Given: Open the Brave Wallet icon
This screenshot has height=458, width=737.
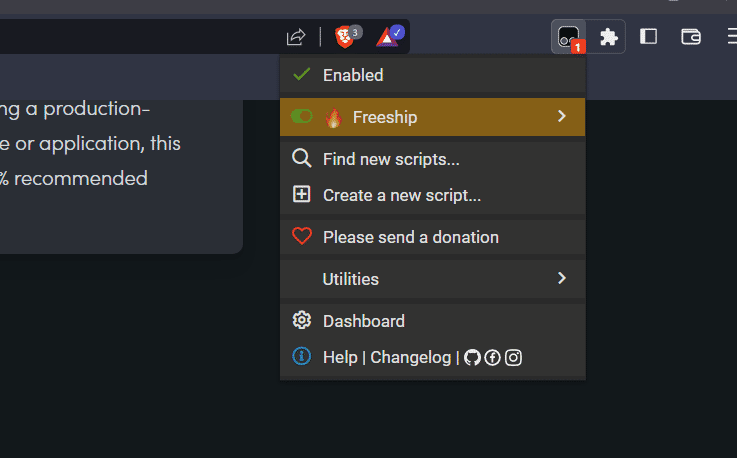Looking at the screenshot, I should click(x=691, y=37).
